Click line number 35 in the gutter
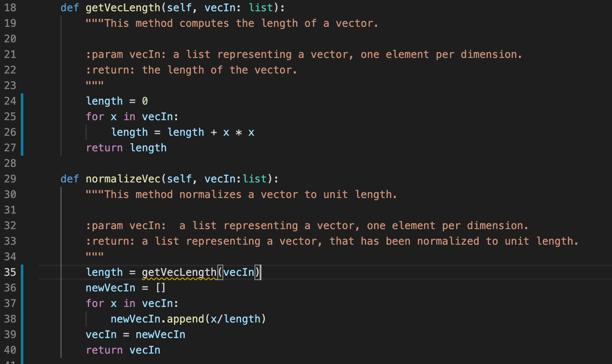Screen dimensions: 612x364 pyautogui.click(x=10, y=272)
